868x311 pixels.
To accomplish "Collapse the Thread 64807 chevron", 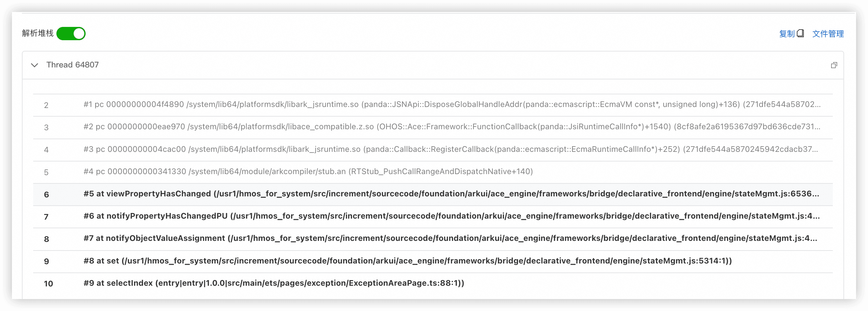I will point(35,65).
